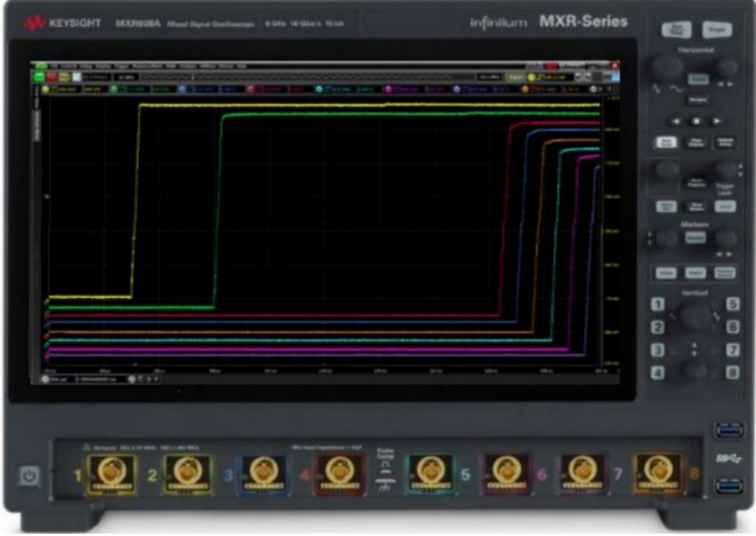
Task: Click the navigate backward arrow key
Action: 676,121
